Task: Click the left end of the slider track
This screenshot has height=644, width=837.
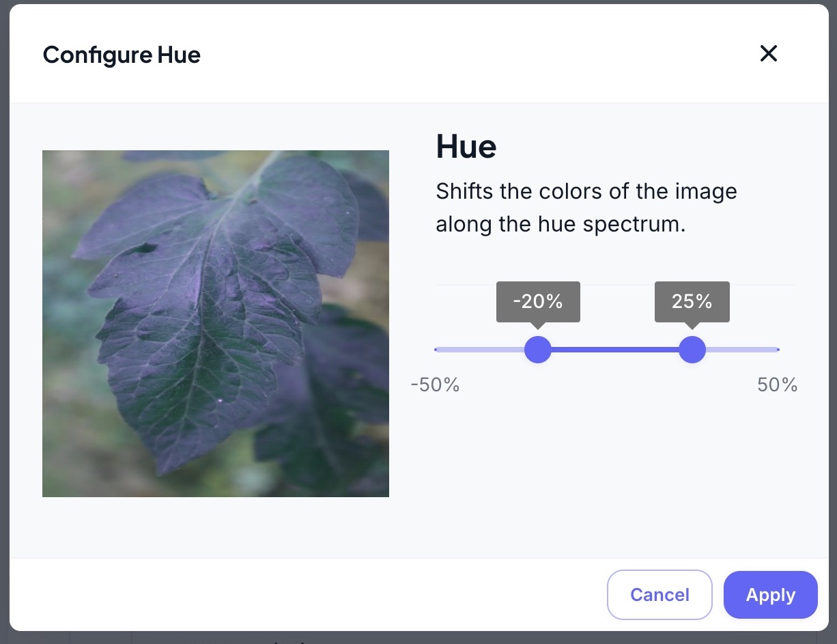Action: click(x=438, y=350)
